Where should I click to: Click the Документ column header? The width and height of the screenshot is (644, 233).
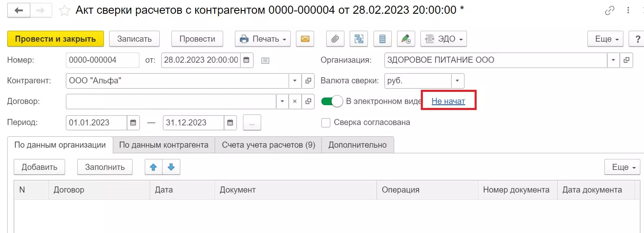click(296, 190)
